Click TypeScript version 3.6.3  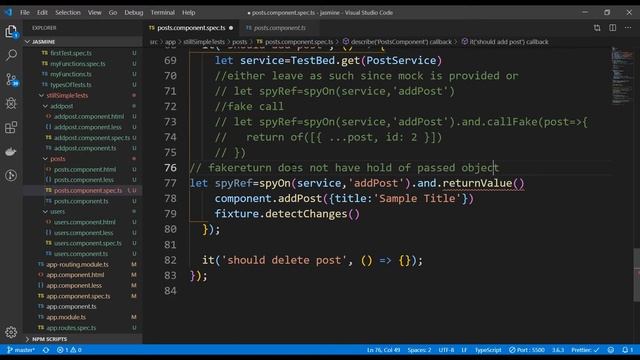[558, 350]
